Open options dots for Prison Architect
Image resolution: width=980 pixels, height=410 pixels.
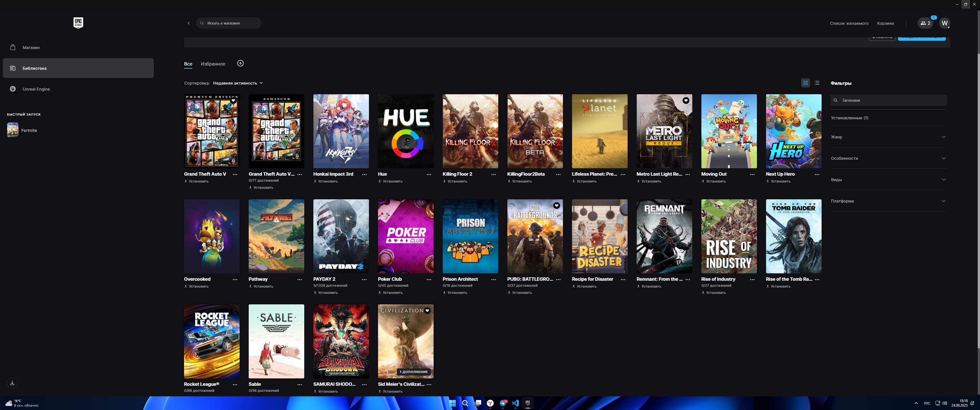pyautogui.click(x=494, y=280)
